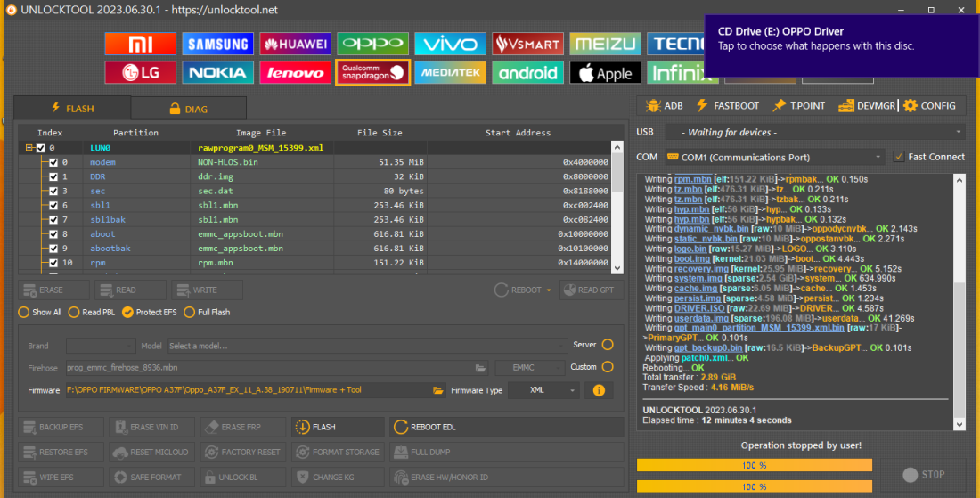
Task: Select the Android brand icon
Action: [528, 72]
